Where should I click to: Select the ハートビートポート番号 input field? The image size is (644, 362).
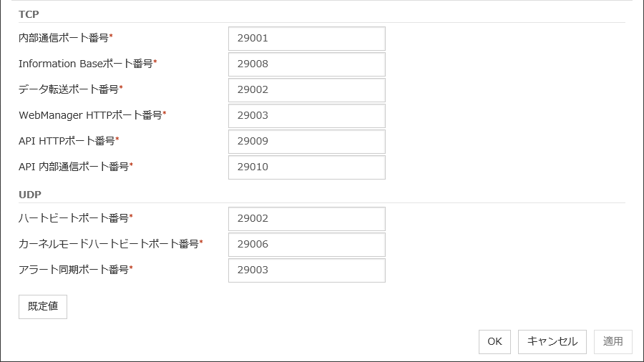[306, 219]
